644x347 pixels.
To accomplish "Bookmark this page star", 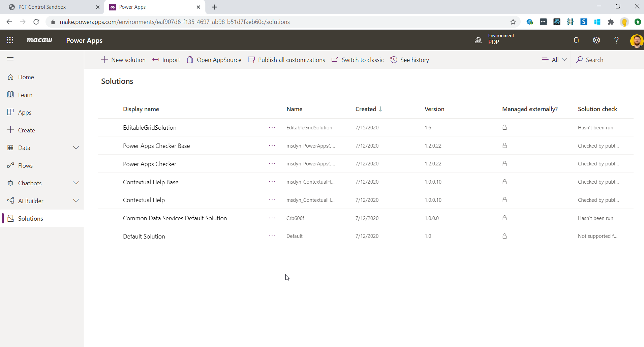I will click(x=513, y=22).
